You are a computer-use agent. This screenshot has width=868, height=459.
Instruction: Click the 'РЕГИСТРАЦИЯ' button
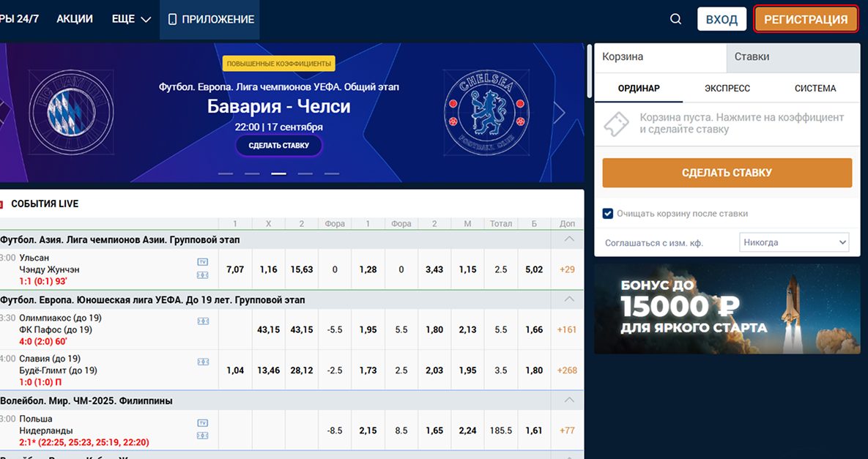[x=806, y=20]
